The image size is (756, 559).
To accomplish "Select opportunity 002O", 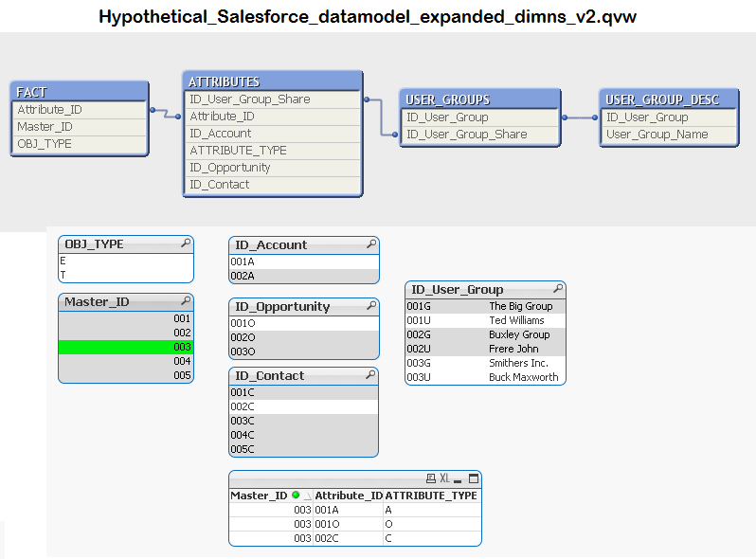I will (304, 337).
